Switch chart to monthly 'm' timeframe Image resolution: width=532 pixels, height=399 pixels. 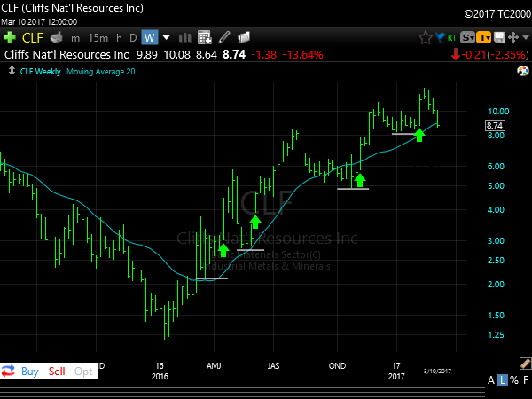tap(75, 38)
